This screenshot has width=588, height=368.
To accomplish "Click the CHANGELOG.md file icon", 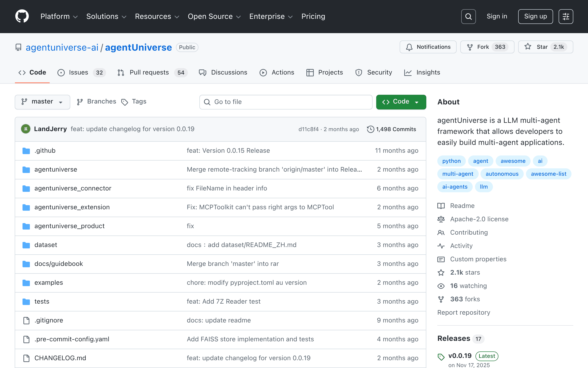I will click(26, 358).
